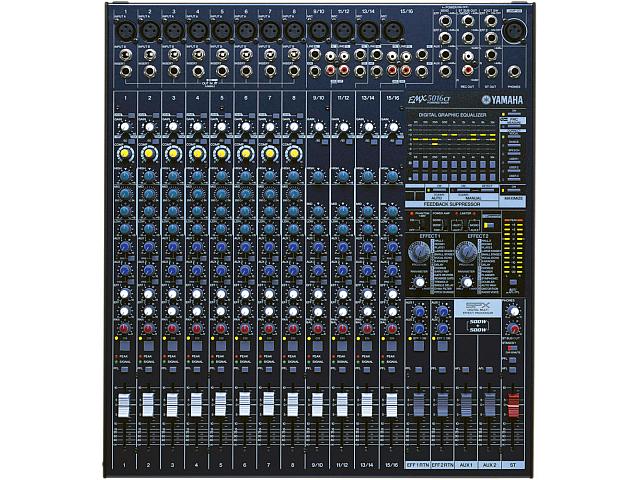The height and width of the screenshot is (480, 640).
Task: Click the yellow COMP knob on channel 1
Action: 125,153
